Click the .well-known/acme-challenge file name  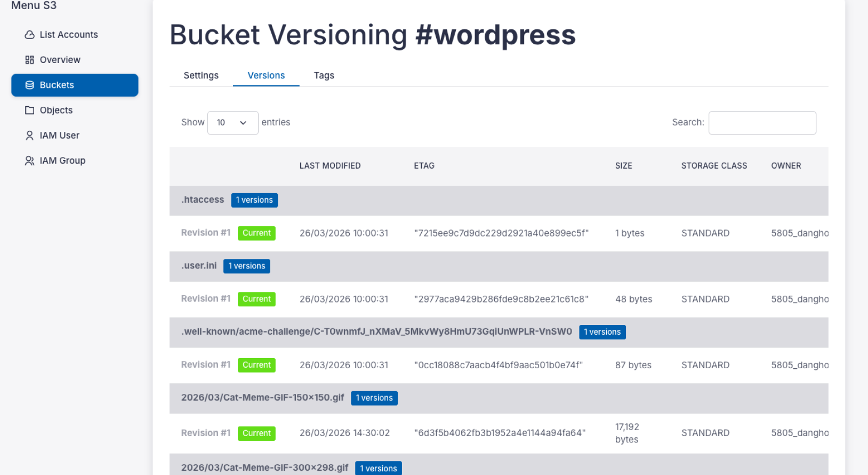click(376, 331)
